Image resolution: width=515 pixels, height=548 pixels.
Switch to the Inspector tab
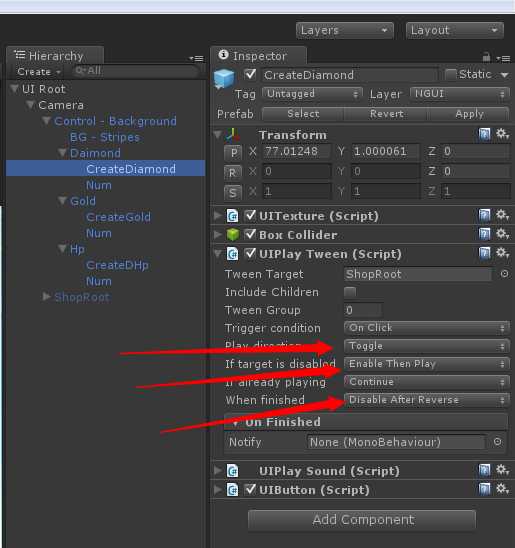pyautogui.click(x=259, y=56)
